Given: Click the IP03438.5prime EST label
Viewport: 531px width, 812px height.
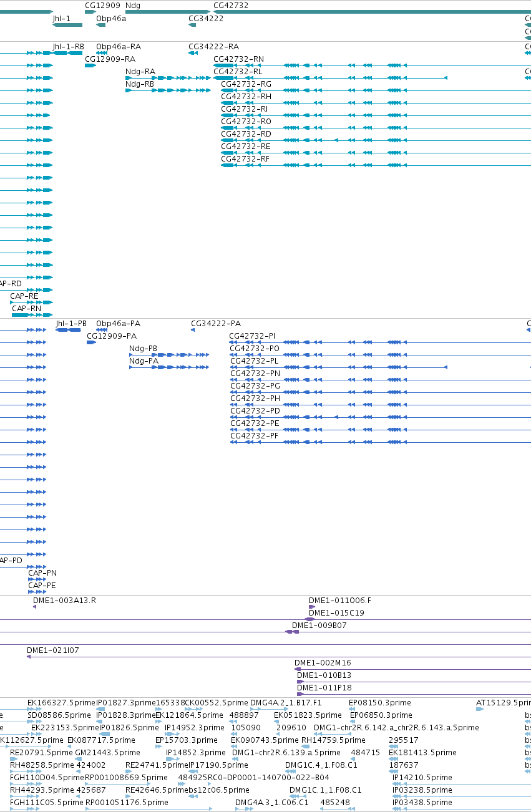Looking at the screenshot, I should point(422,803).
